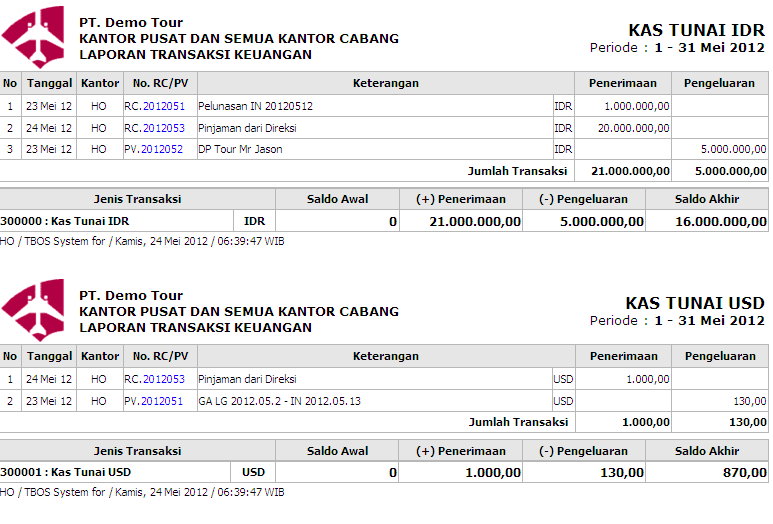The height and width of the screenshot is (524, 773).
Task: Click 21.000.000,00 in the Kas Tunai IDR summary
Action: [x=475, y=222]
